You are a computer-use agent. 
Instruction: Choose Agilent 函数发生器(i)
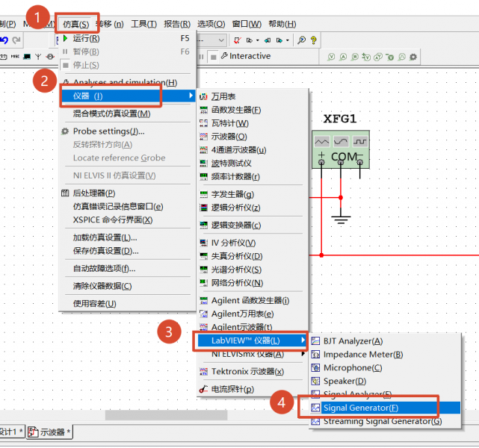click(x=253, y=301)
